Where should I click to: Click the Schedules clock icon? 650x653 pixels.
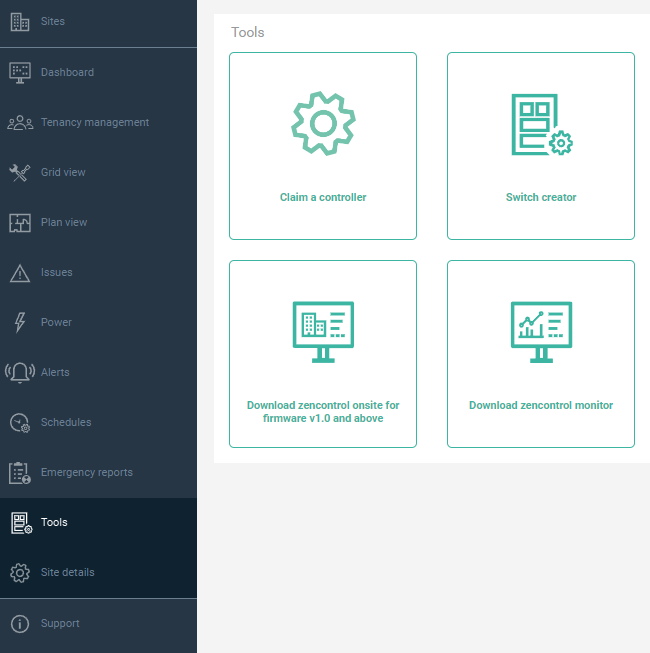[x=20, y=423]
